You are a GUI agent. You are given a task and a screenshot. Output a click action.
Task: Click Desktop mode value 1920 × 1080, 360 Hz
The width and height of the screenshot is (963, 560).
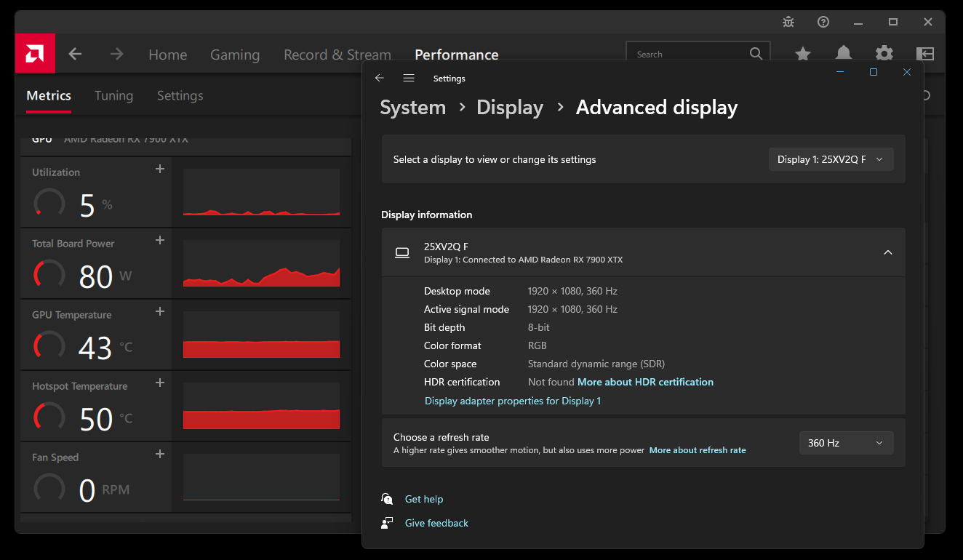[x=572, y=291]
